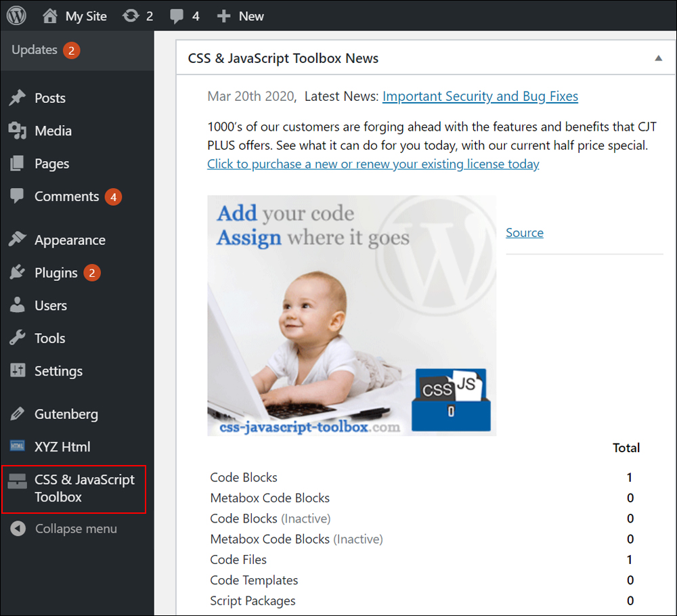Click the WordPress logo icon
The image size is (677, 616).
(16, 16)
